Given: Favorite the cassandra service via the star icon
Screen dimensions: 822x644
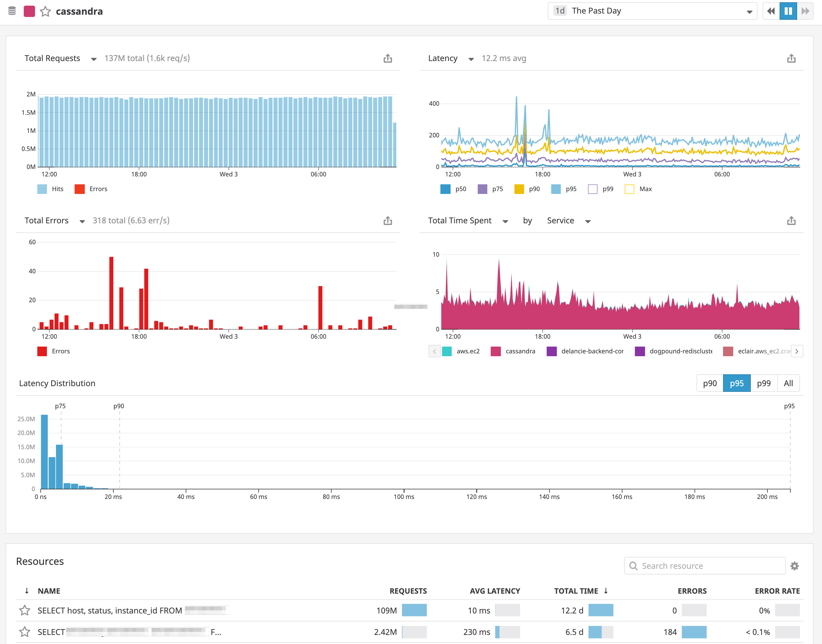Looking at the screenshot, I should click(x=45, y=11).
